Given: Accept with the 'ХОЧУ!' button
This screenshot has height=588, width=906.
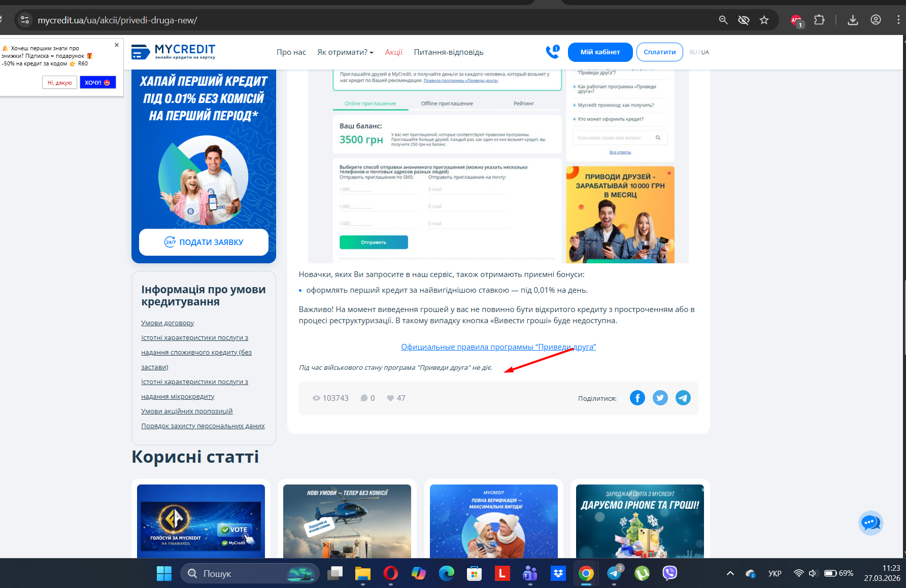Looking at the screenshot, I should click(x=97, y=83).
